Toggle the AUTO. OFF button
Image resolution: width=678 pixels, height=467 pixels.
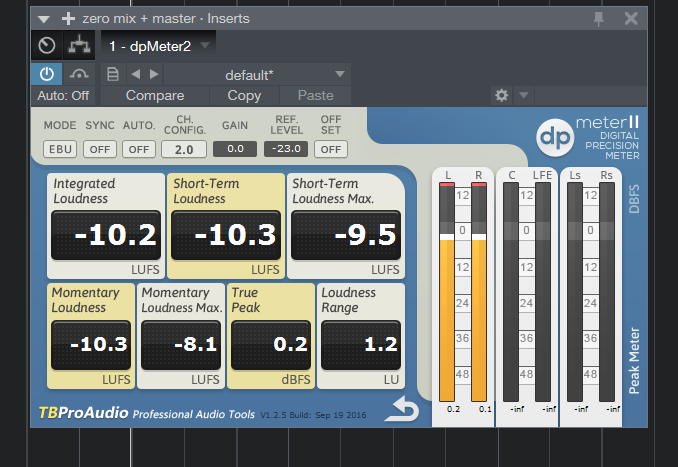tap(139, 149)
